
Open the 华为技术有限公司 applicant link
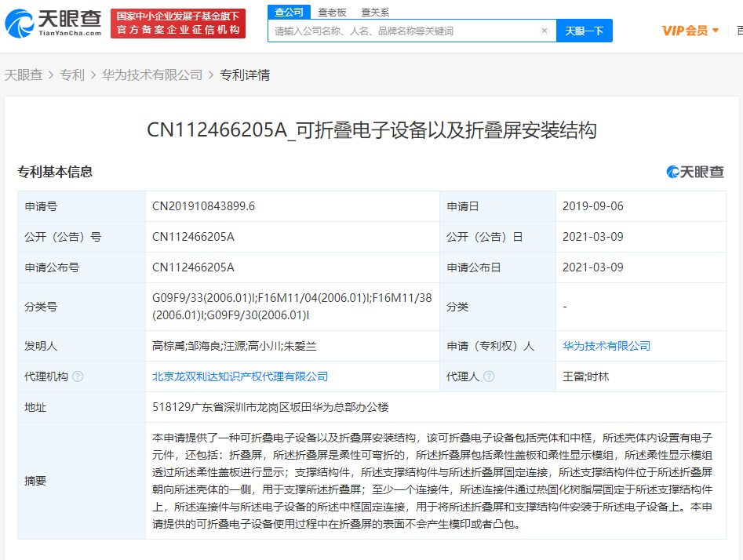tap(609, 345)
